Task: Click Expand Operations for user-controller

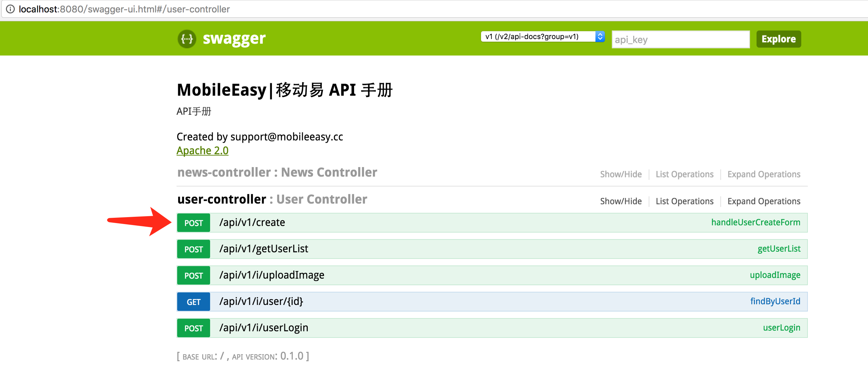Action: click(x=763, y=201)
